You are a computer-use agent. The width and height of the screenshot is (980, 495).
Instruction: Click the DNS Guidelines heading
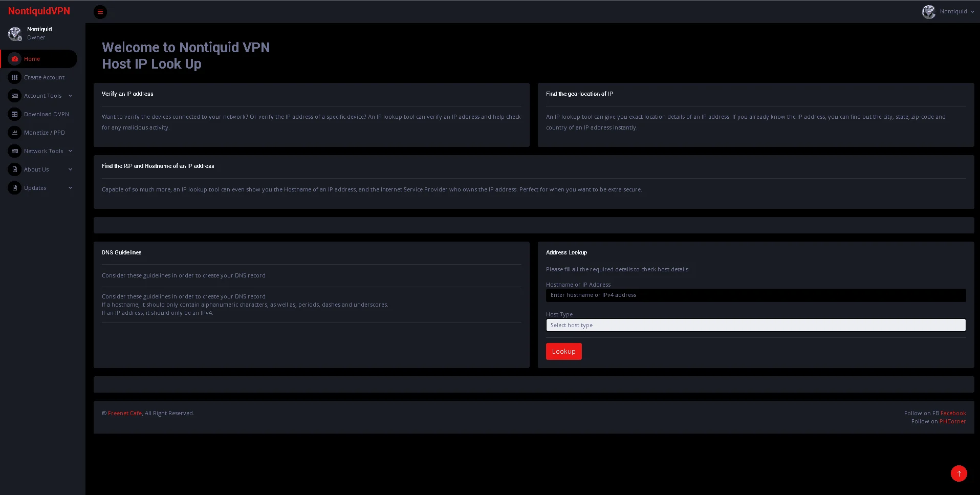click(x=122, y=252)
